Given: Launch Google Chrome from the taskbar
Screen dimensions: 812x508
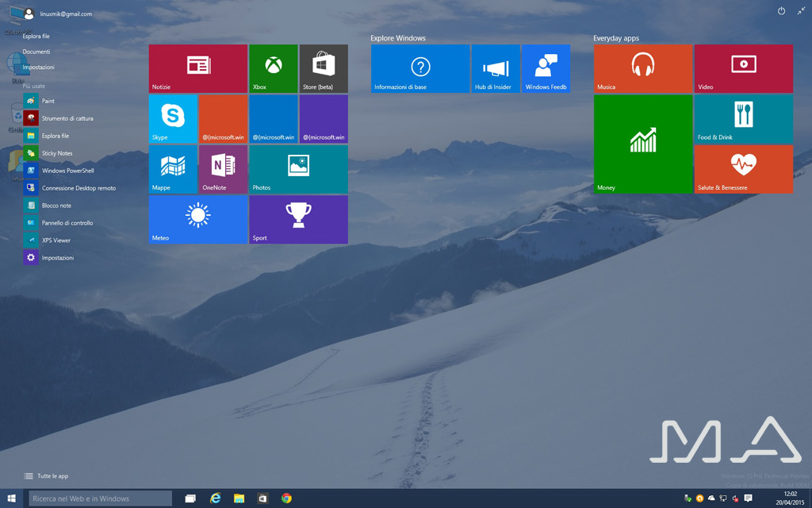Looking at the screenshot, I should point(286,498).
